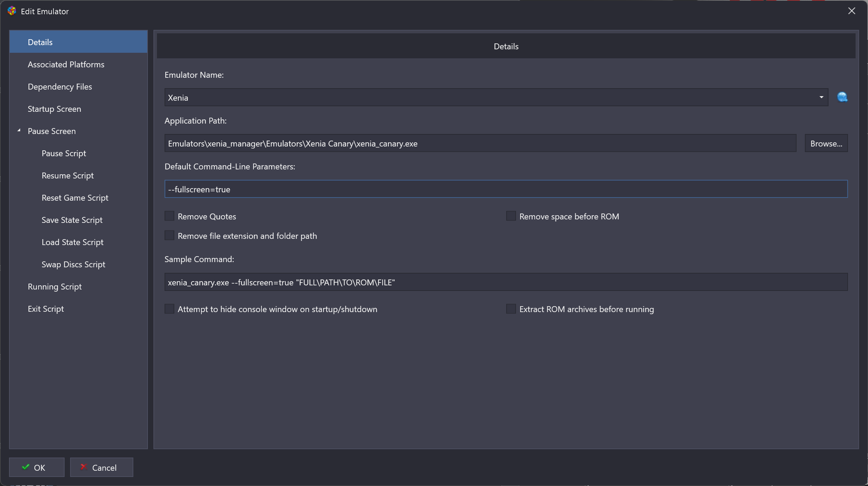Click the Application Path: label
This screenshot has height=486, width=868.
click(195, 121)
